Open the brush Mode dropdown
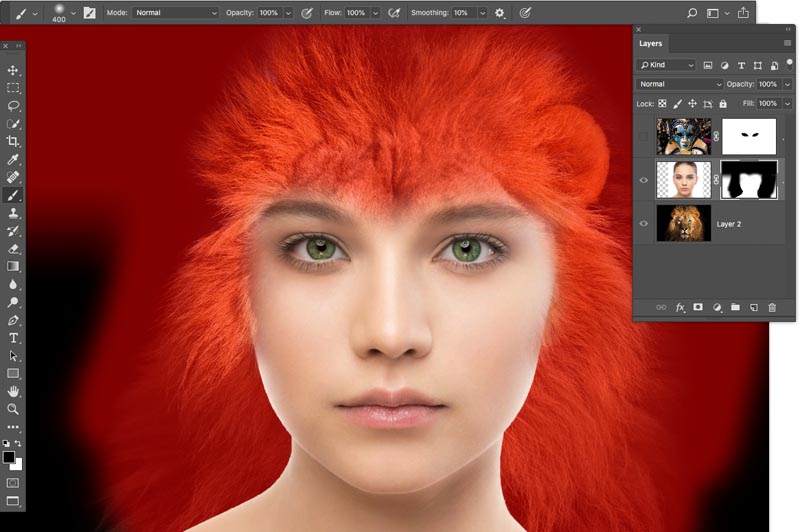 point(175,13)
